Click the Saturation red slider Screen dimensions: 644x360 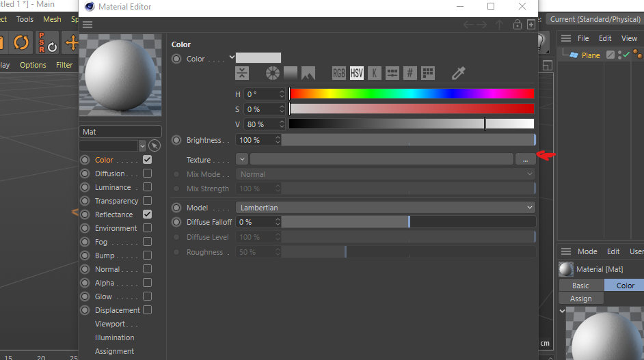click(x=412, y=109)
